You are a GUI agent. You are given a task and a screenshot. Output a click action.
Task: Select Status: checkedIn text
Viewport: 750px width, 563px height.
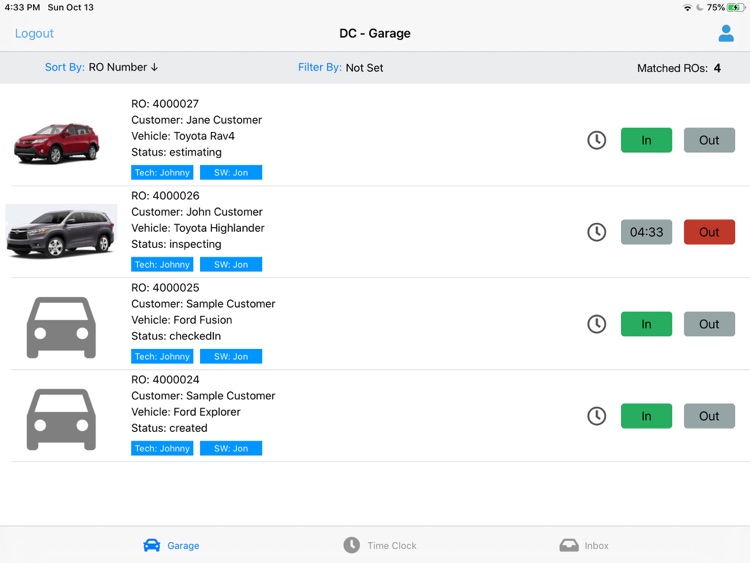[x=176, y=336]
